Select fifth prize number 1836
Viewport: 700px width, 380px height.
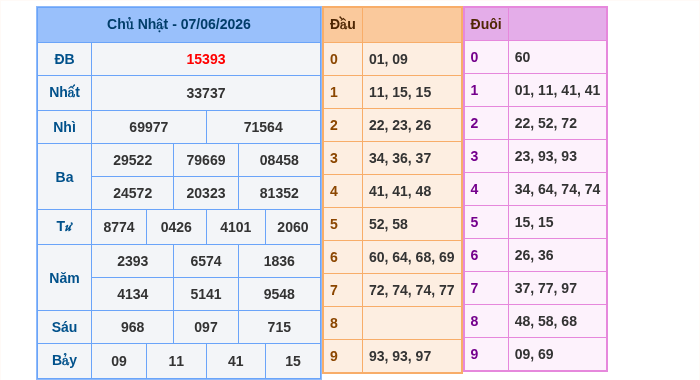point(279,261)
